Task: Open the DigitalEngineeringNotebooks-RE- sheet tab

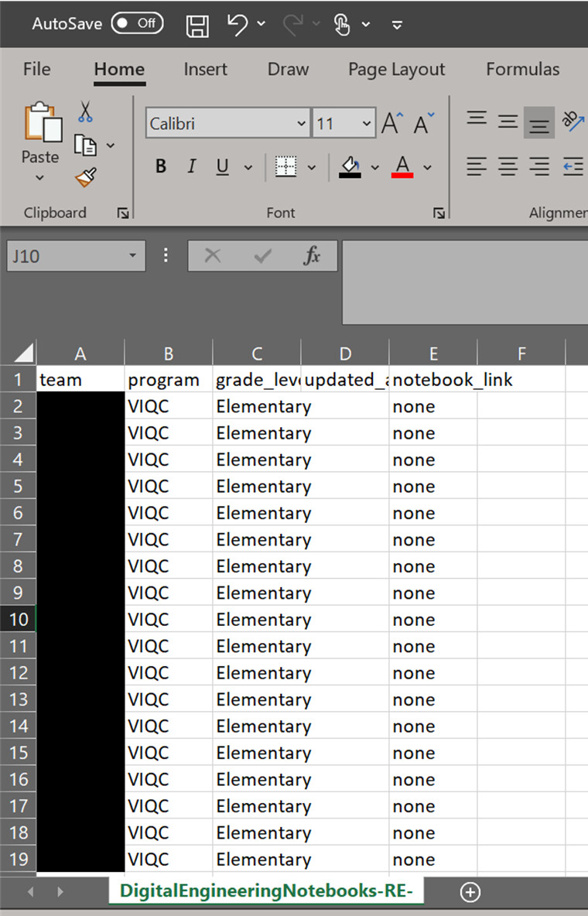Action: pos(266,891)
